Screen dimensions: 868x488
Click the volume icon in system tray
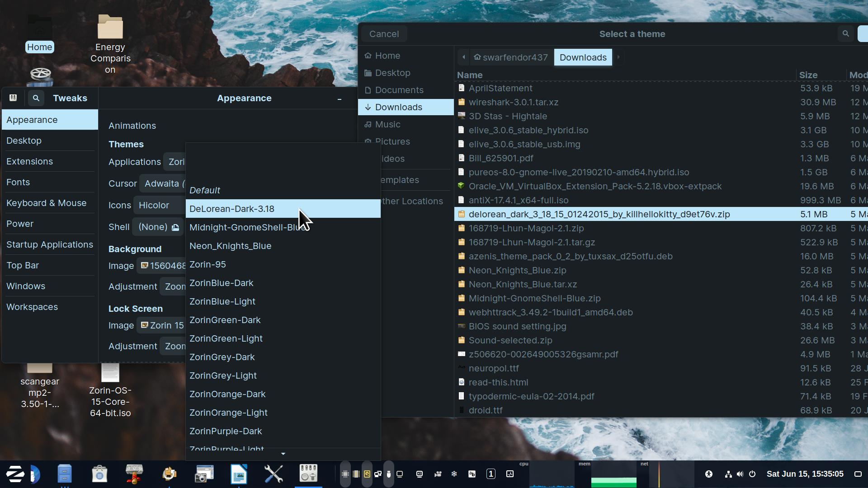740,474
